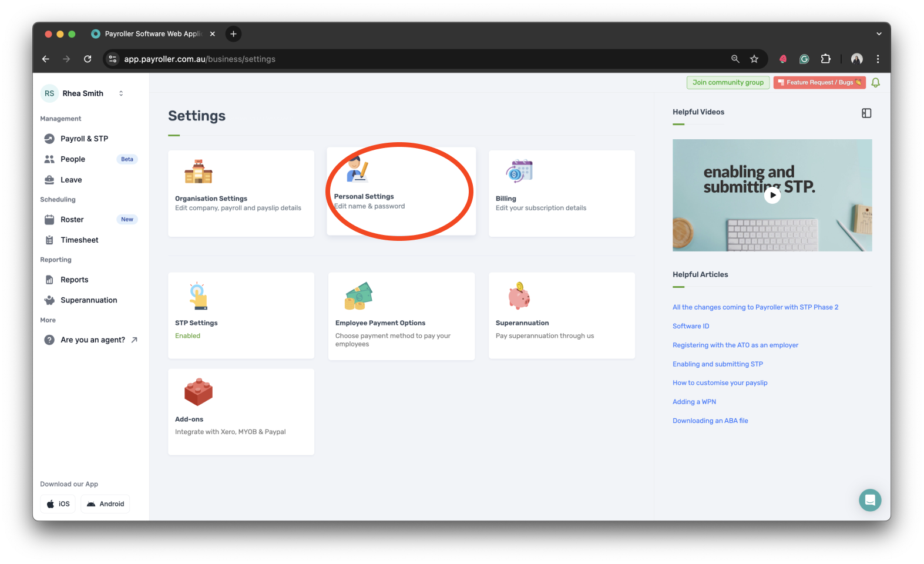Click the Android app download button
Screen dimensions: 924x564
tap(105, 504)
